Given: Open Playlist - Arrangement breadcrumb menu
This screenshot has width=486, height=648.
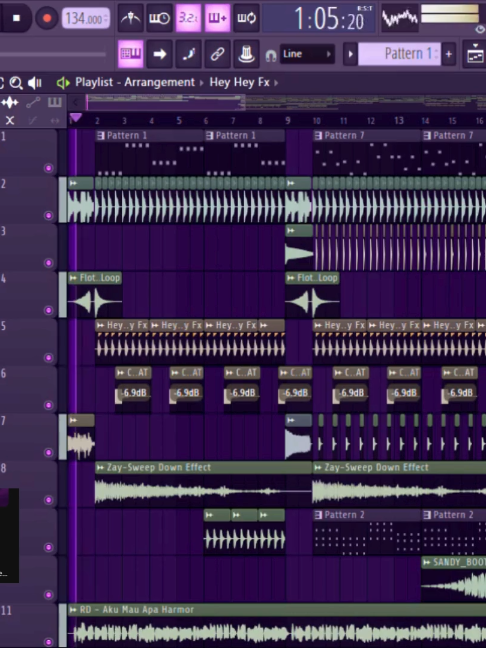Looking at the screenshot, I should (x=135, y=82).
